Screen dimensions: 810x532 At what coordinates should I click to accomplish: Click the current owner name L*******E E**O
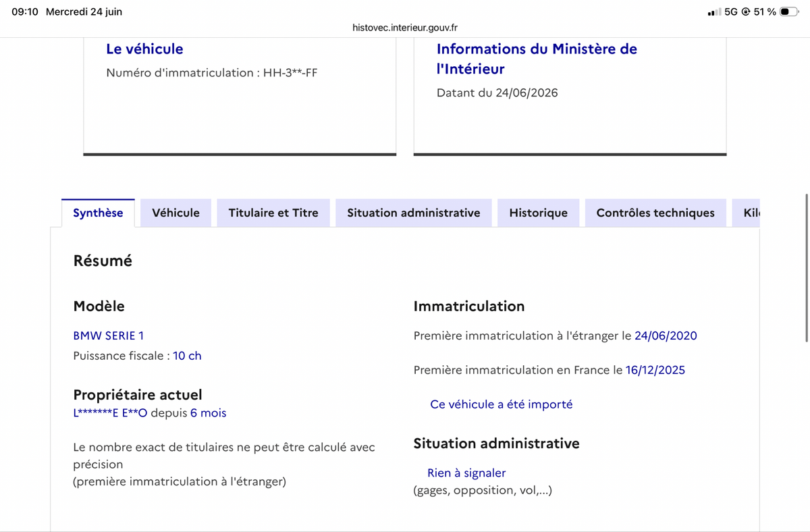point(110,413)
